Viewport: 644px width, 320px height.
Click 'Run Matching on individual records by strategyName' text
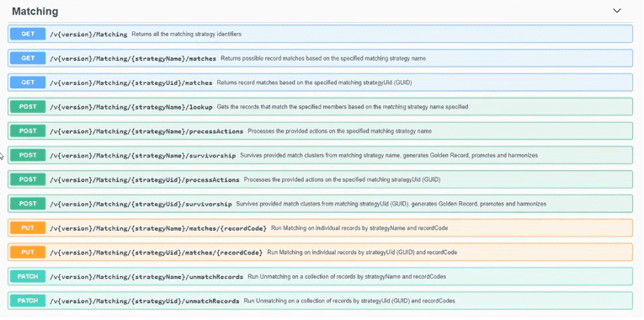[359, 228]
